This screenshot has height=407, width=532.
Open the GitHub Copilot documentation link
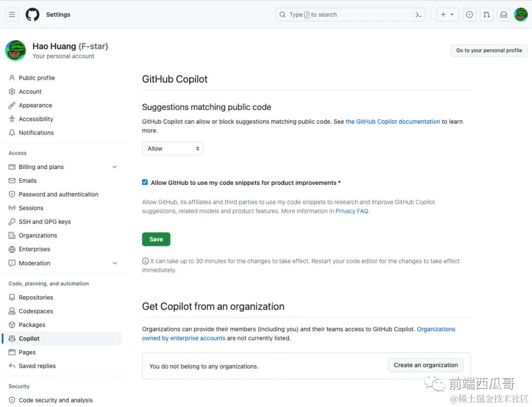(393, 122)
